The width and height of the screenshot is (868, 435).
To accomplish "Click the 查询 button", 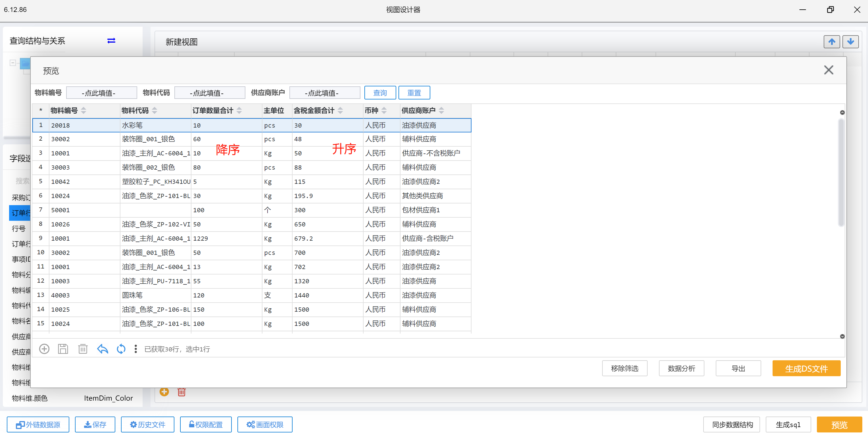I will pyautogui.click(x=380, y=93).
